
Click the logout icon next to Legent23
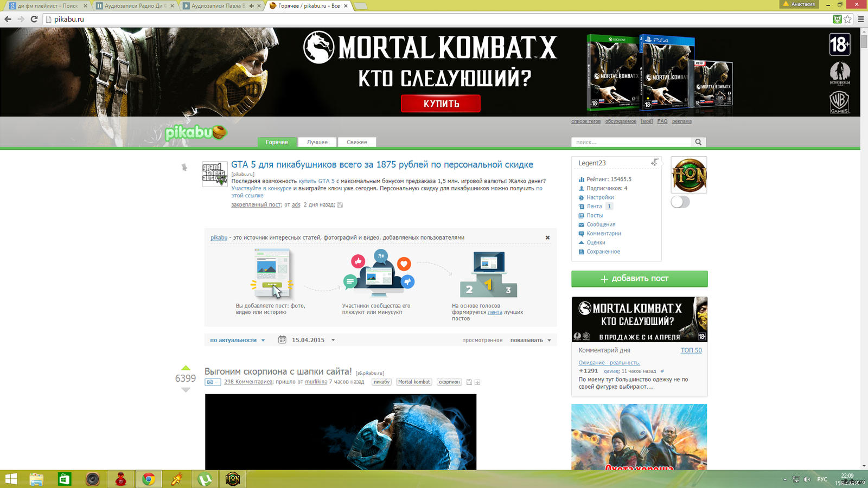click(655, 163)
